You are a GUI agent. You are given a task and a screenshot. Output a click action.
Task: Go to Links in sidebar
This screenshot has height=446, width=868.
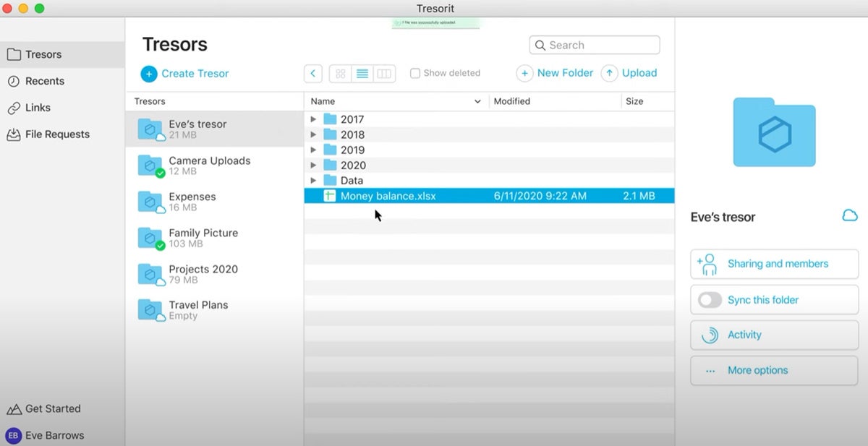(62, 108)
